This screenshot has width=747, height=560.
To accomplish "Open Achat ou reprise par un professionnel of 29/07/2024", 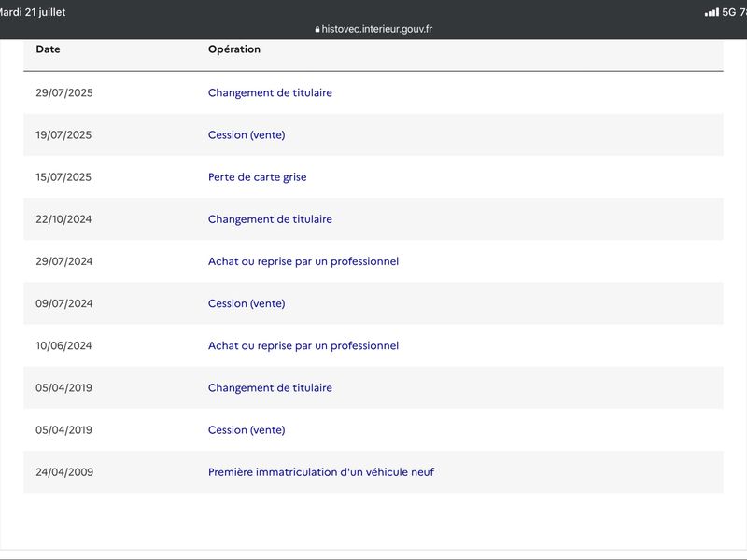I will (303, 261).
